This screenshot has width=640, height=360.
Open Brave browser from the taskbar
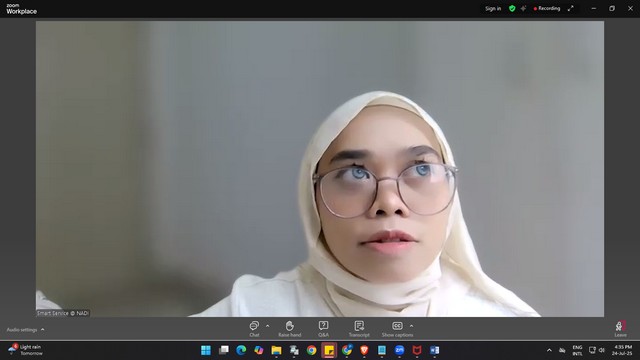(364, 350)
